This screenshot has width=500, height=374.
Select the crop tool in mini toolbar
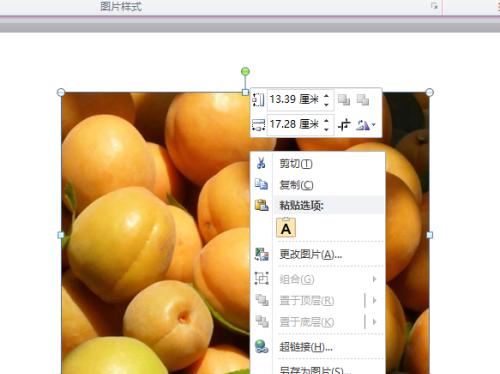[344, 125]
